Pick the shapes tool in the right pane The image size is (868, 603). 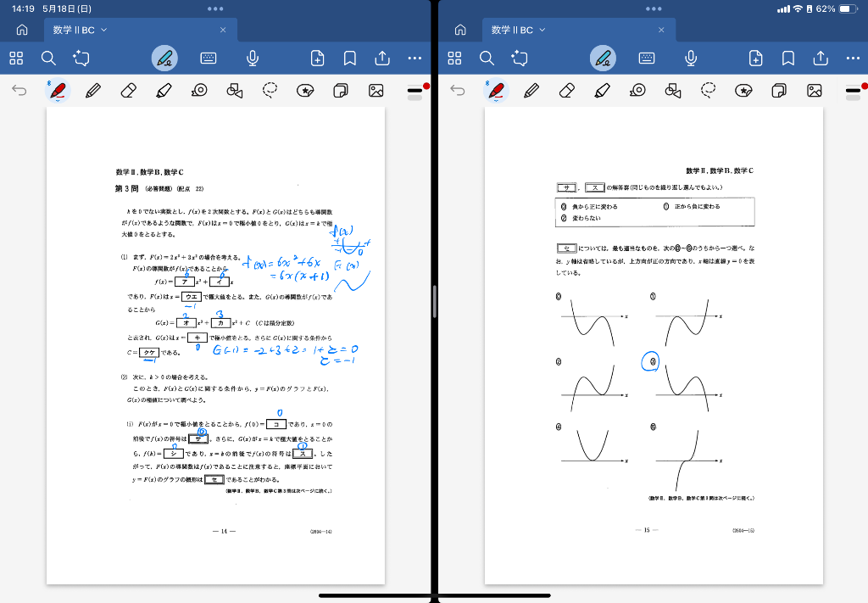pyautogui.click(x=674, y=90)
